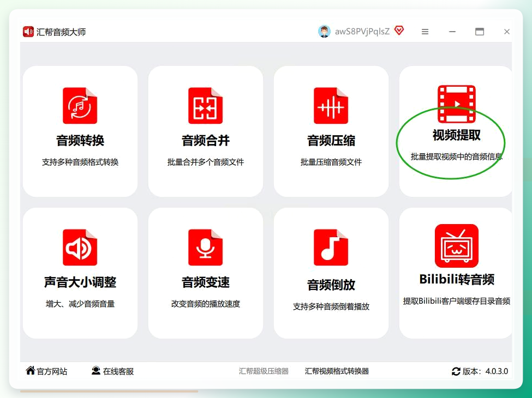
Task: Select the 音频变速 microphone icon
Action: click(x=206, y=247)
